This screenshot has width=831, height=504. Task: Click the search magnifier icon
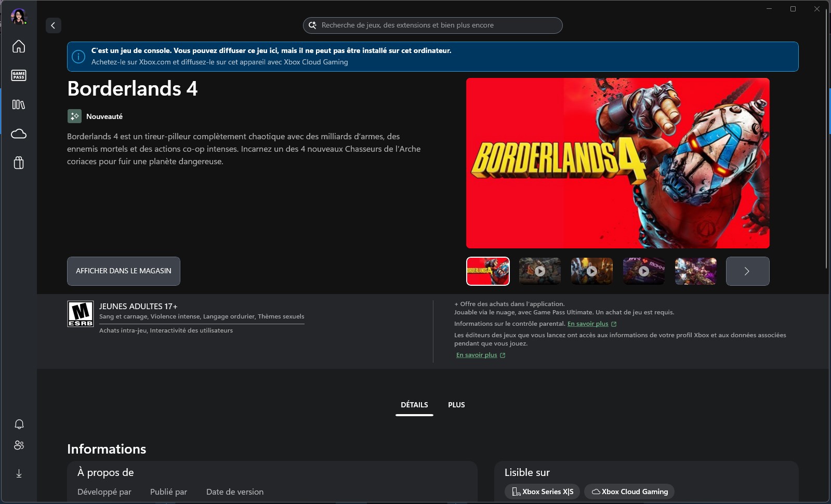click(312, 25)
